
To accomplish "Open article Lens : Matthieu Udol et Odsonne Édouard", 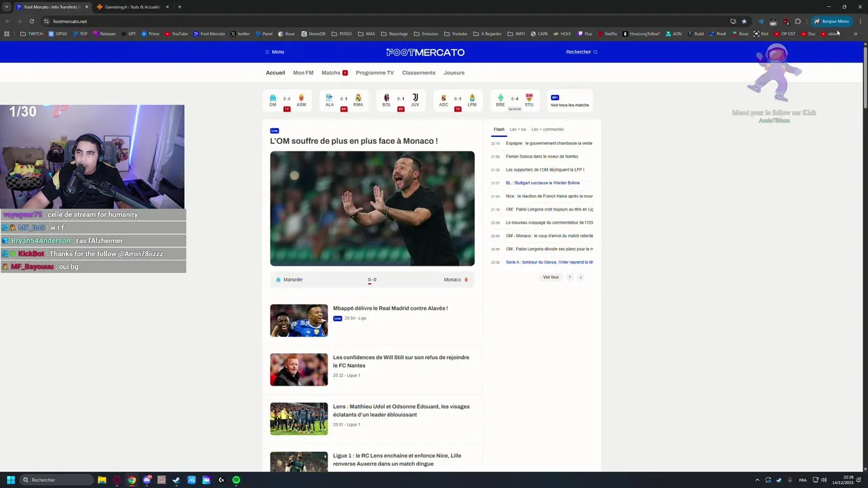I will tap(401, 411).
